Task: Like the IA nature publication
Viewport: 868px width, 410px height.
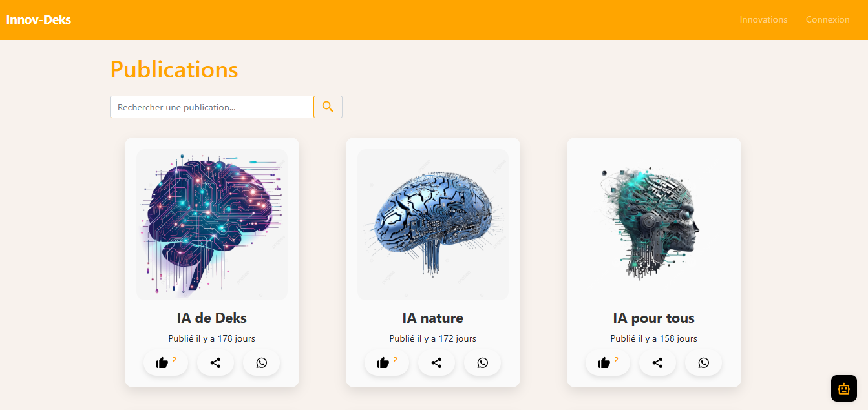Action: tap(386, 363)
